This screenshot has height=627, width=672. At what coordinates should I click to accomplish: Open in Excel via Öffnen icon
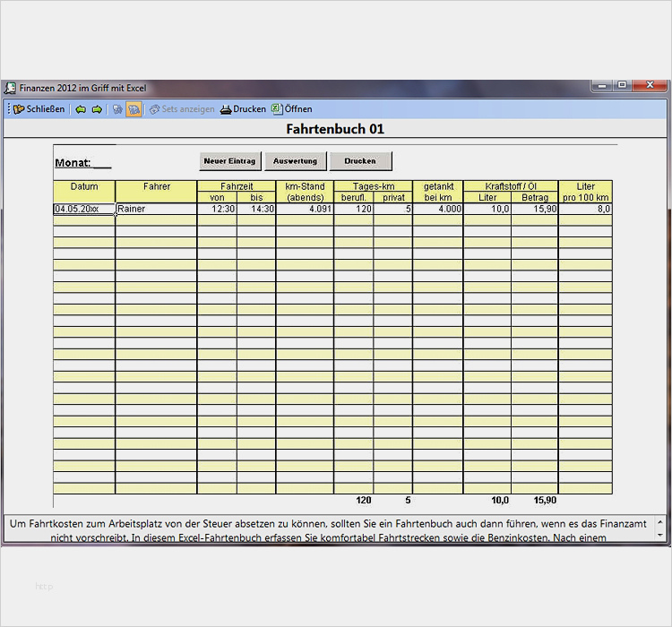tap(277, 109)
